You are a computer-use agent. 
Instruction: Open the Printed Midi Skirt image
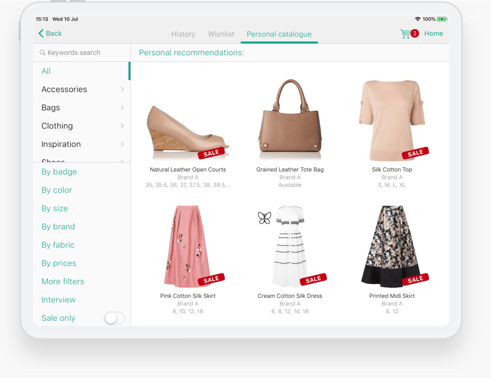(x=392, y=246)
